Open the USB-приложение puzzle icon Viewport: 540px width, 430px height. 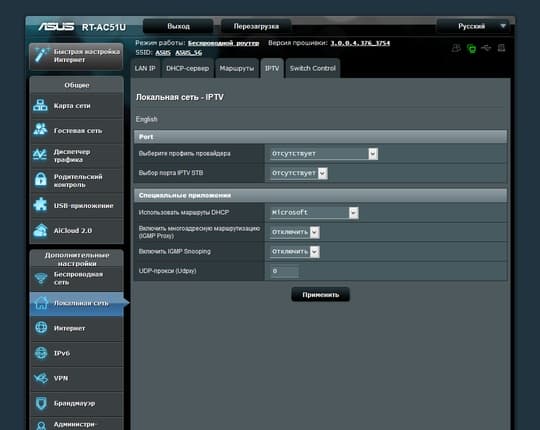tap(40, 205)
